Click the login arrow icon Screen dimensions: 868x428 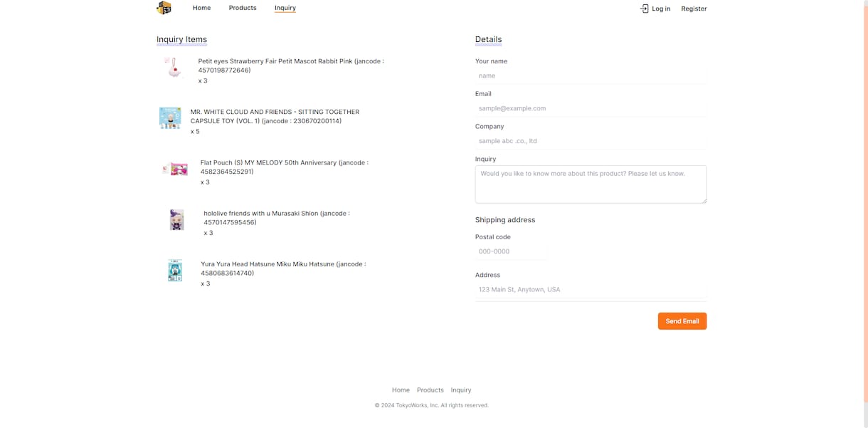644,9
